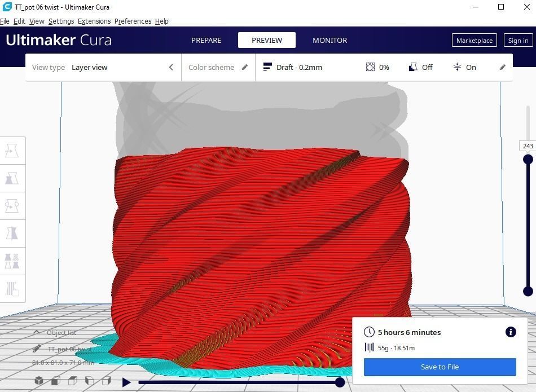Collapse the View type panel chevron
Image resolution: width=536 pixels, height=392 pixels.
172,67
